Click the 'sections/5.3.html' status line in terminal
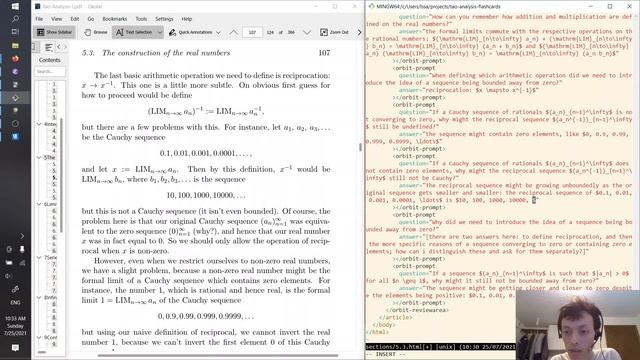Image resolution: width=640 pixels, height=360 pixels. [x=440, y=347]
